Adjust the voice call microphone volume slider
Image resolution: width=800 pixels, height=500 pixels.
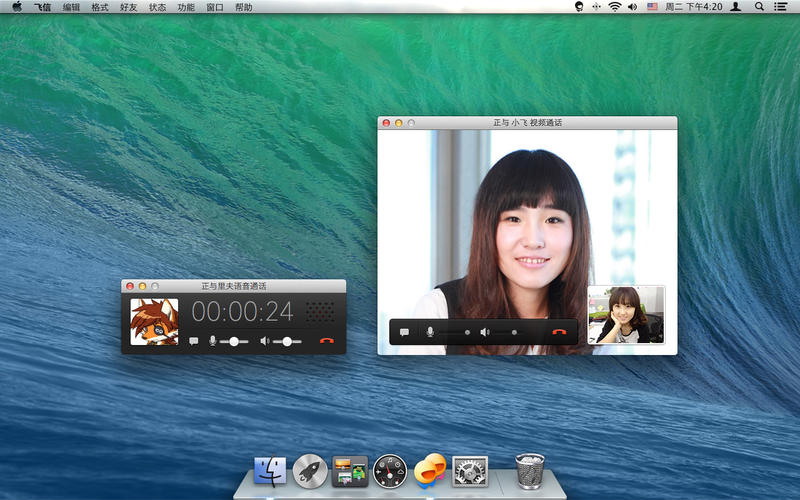234,341
